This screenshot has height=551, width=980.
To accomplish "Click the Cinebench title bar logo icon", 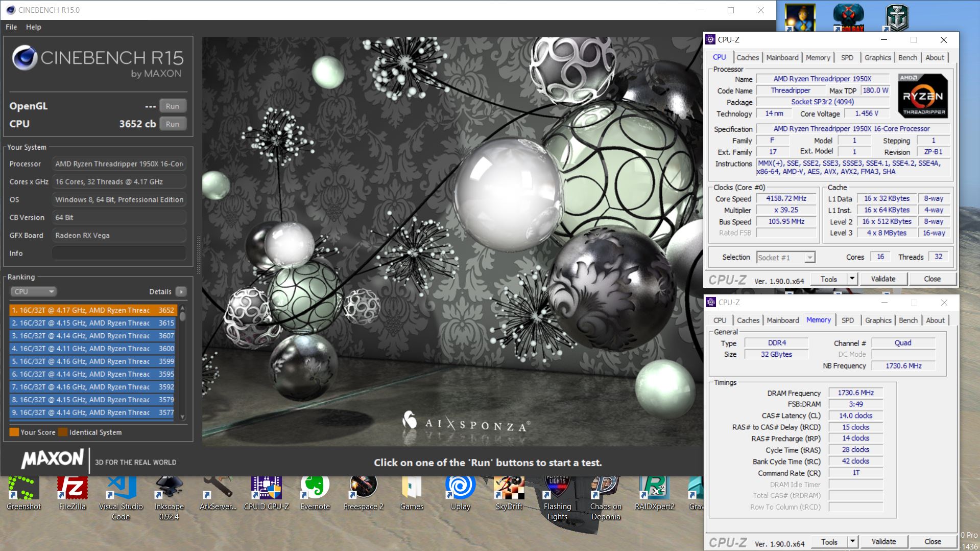I will [11, 10].
